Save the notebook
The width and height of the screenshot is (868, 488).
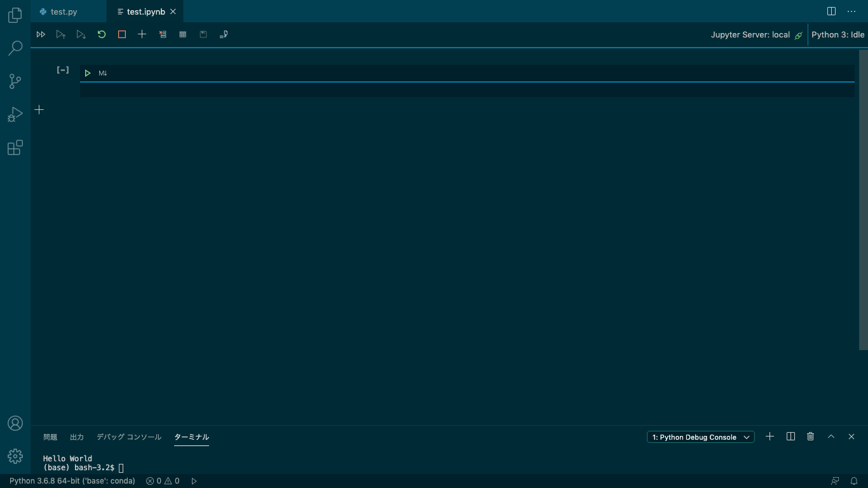point(203,34)
